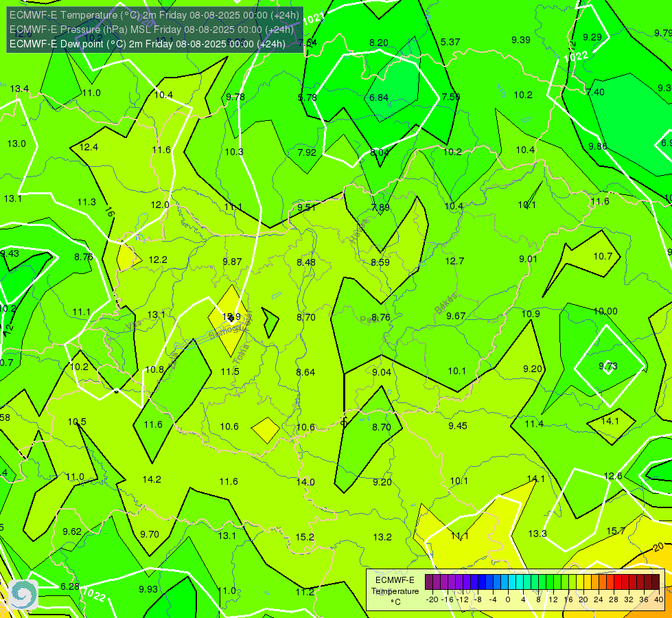Click the dew point value 9.51
672x618 pixels.
[307, 207]
